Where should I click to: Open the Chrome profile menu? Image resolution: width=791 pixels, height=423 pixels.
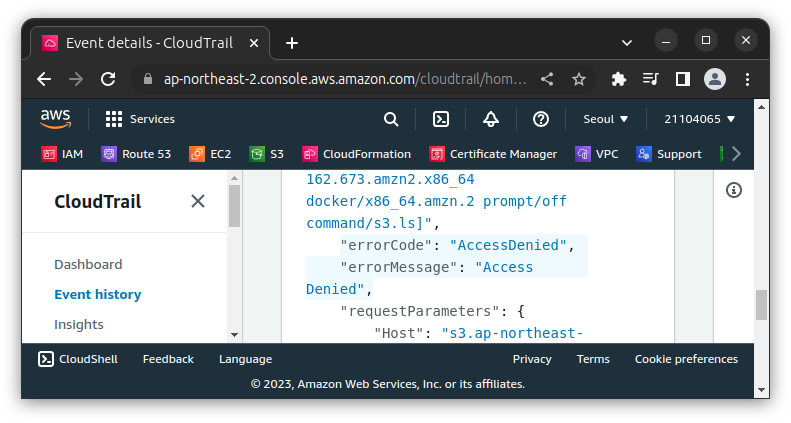pyautogui.click(x=715, y=79)
